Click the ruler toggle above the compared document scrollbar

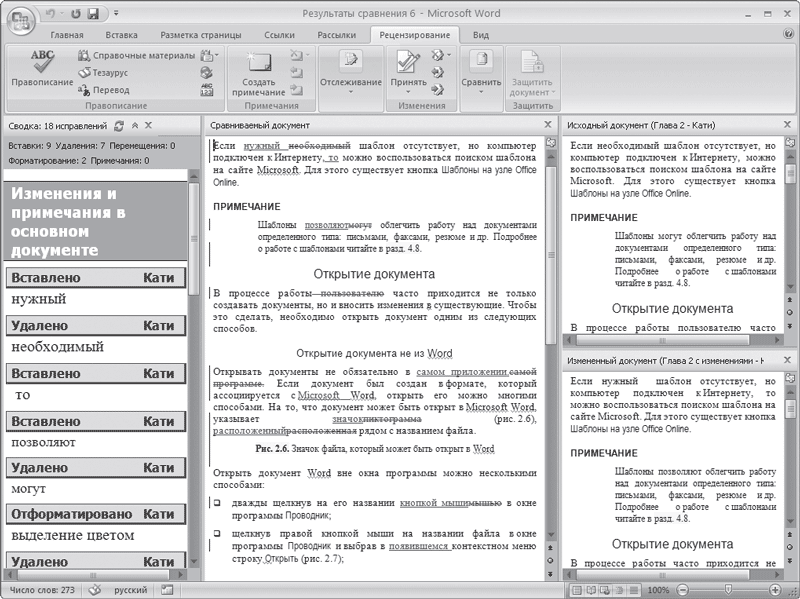551,142
